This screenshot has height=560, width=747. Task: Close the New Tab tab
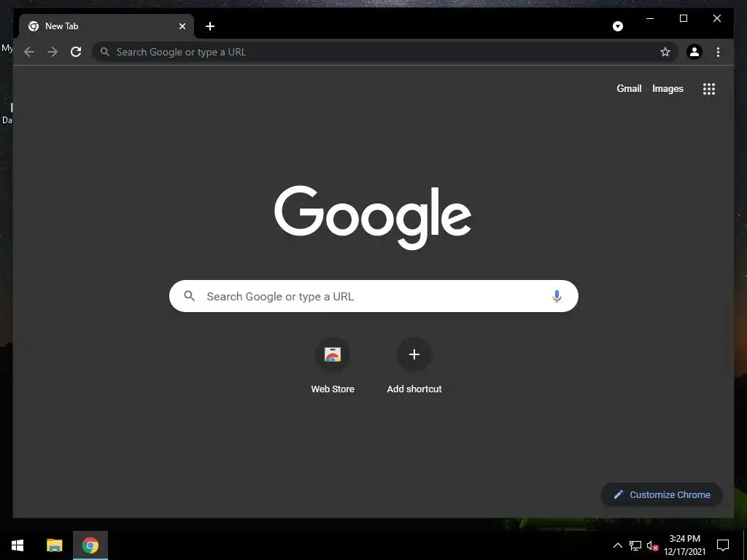point(182,26)
